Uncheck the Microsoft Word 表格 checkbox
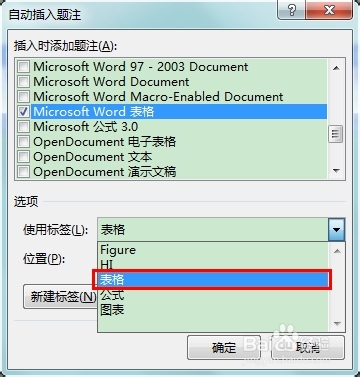 pyautogui.click(x=23, y=112)
